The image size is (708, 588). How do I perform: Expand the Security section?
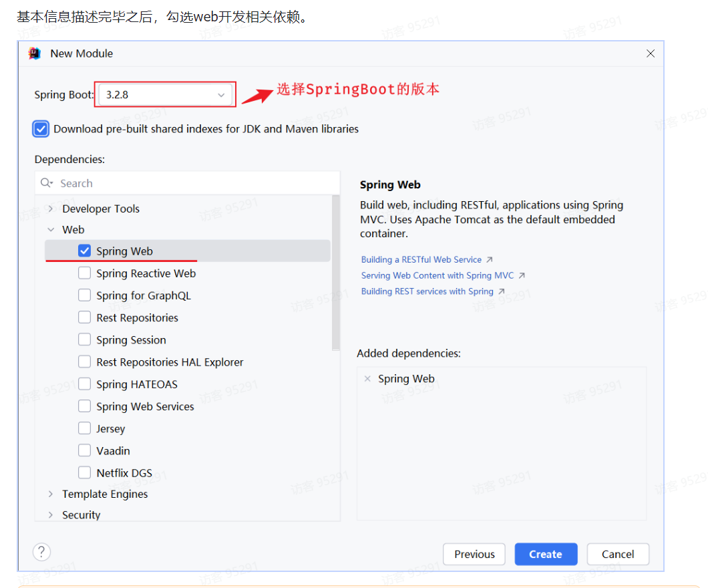[51, 514]
